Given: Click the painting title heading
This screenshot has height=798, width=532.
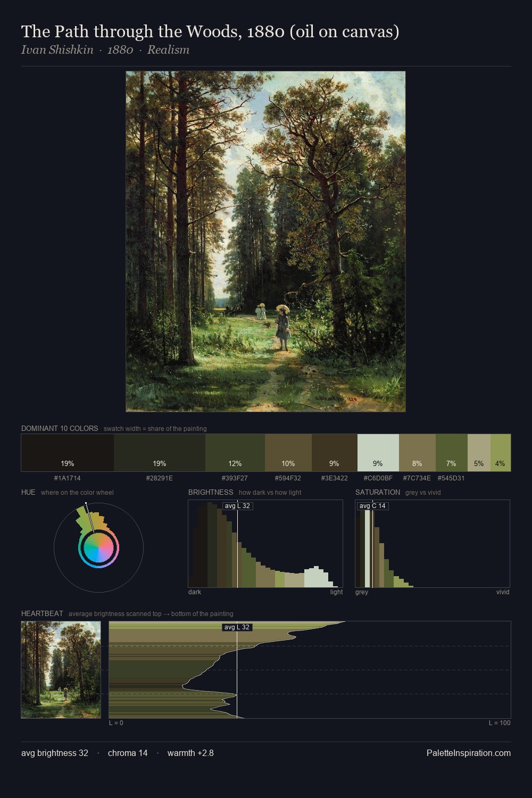Looking at the screenshot, I should point(210,31).
